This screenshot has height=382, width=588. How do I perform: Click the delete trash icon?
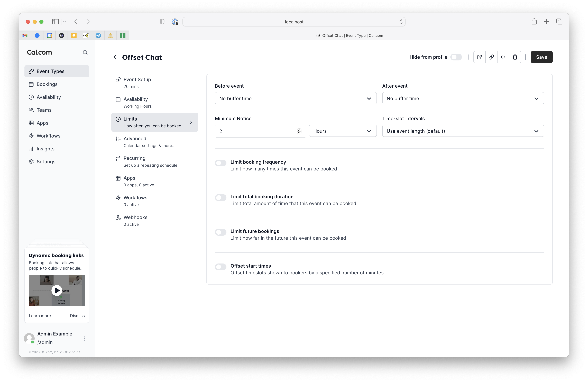click(x=515, y=57)
